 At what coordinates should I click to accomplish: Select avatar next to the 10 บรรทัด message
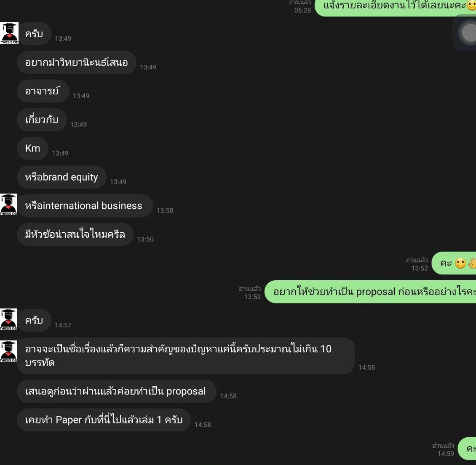click(x=8, y=351)
